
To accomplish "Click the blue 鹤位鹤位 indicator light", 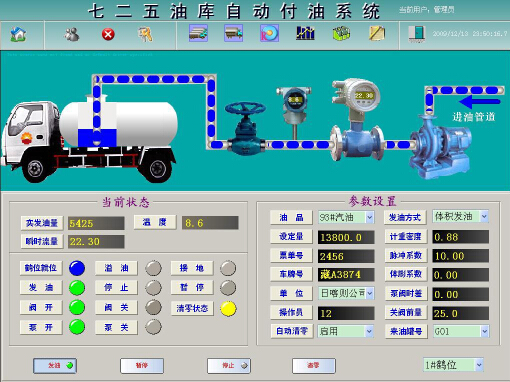I will pos(77,268).
